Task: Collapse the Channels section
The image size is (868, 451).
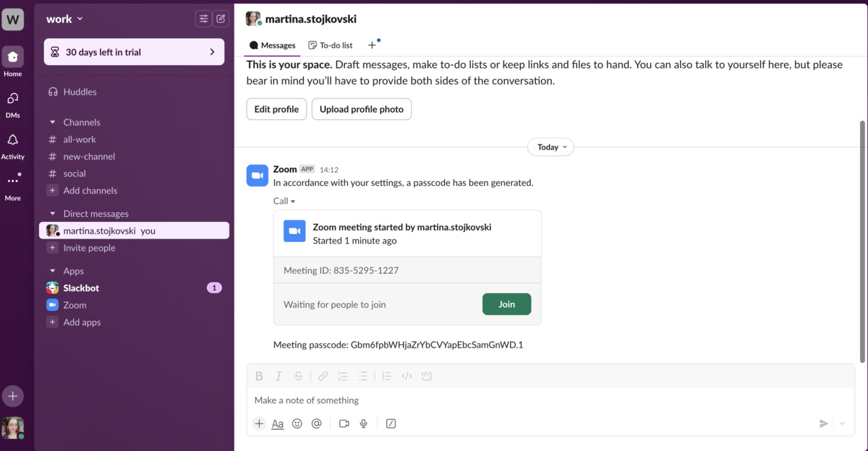Action: coord(53,122)
